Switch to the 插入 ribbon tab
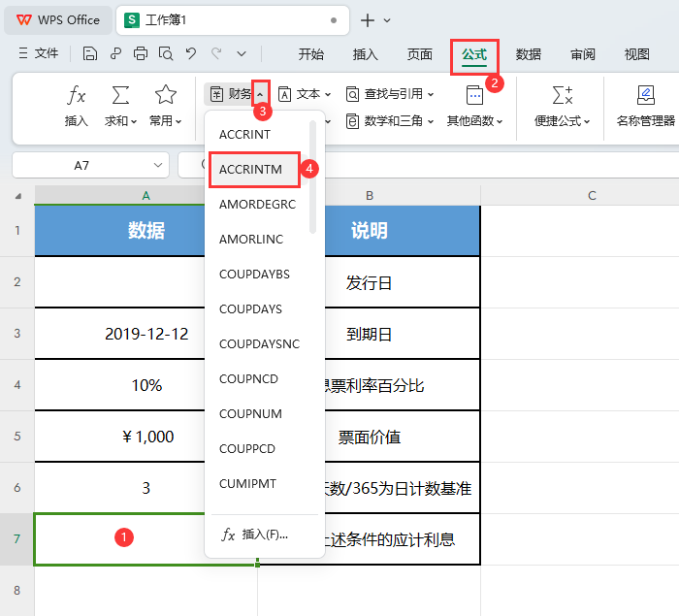This screenshot has width=679, height=616. pyautogui.click(x=365, y=54)
